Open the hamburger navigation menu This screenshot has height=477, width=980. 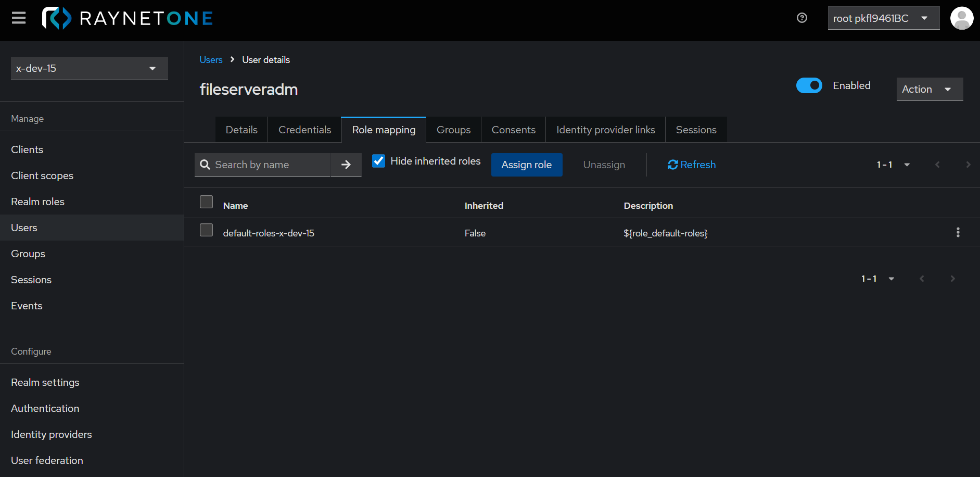(x=18, y=18)
